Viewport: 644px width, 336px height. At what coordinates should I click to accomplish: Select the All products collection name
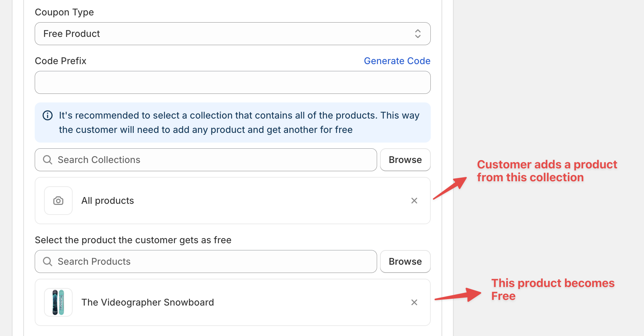(x=107, y=201)
